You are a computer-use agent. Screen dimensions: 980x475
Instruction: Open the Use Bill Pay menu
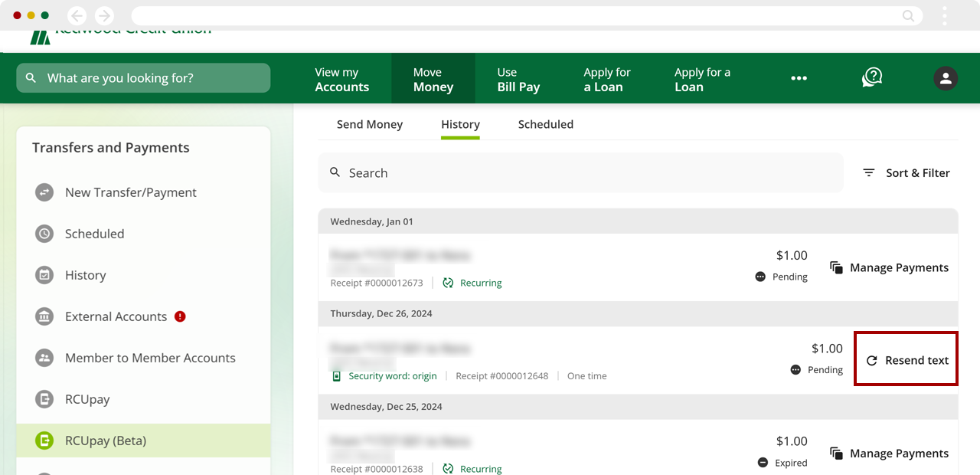518,80
